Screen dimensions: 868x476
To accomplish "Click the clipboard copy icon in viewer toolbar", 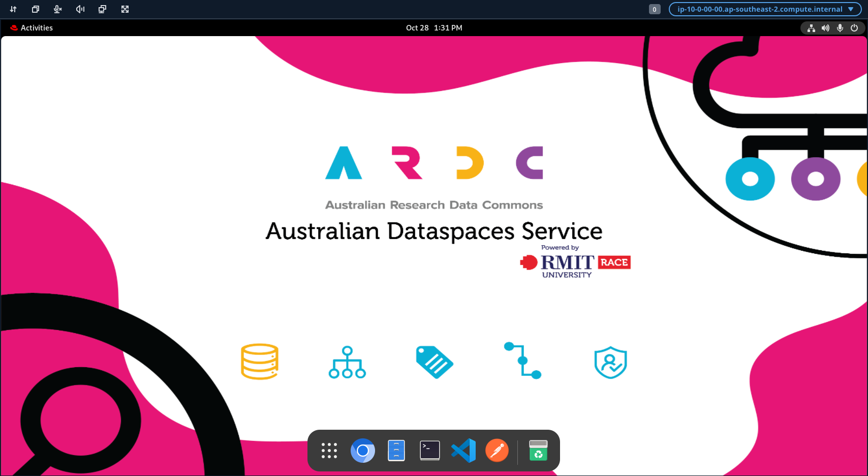I will pyautogui.click(x=36, y=9).
